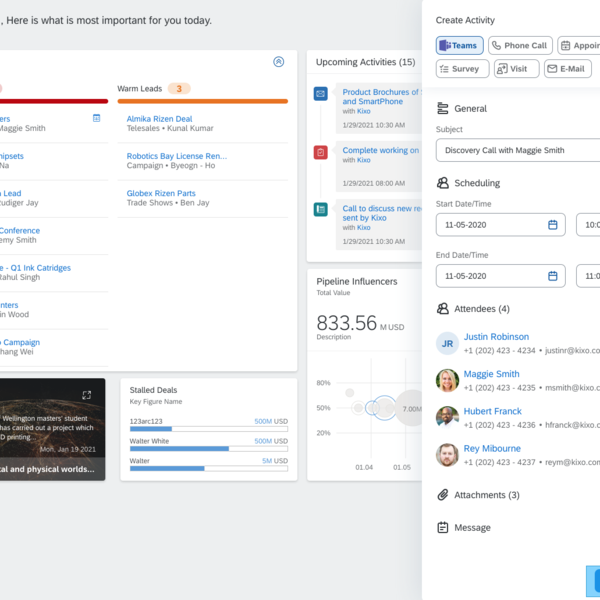Screen dimensions: 600x600
Task: Collapse the leads card with double-chevron icon
Action: pos(278,62)
